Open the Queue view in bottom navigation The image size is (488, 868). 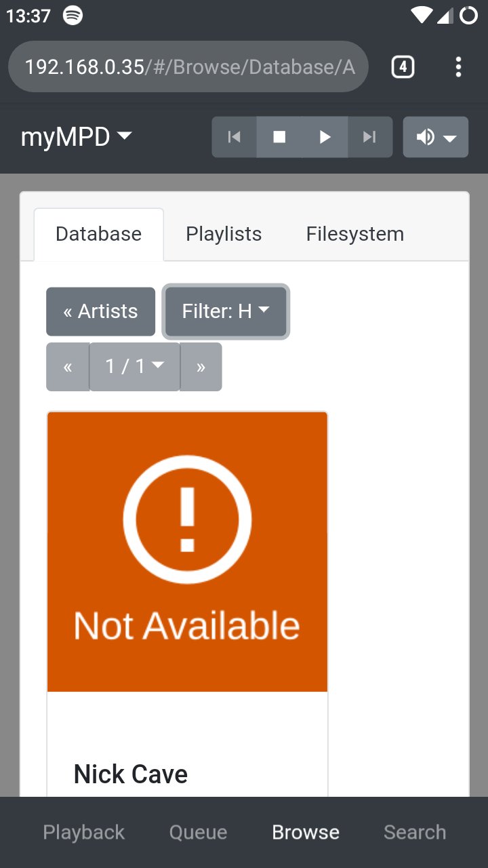198,832
